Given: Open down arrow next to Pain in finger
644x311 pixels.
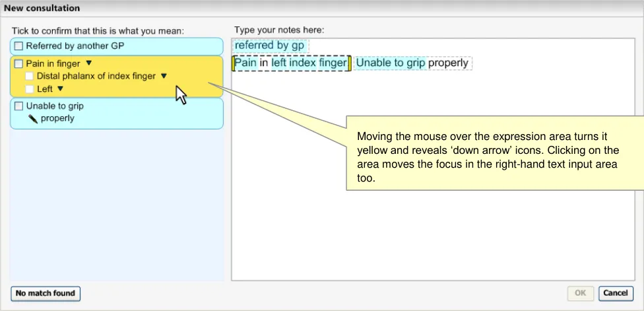Looking at the screenshot, I should coord(89,64).
